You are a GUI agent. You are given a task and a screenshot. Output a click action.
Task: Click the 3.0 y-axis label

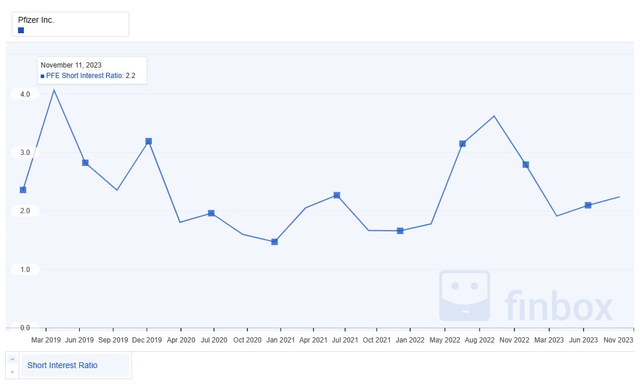(25, 152)
